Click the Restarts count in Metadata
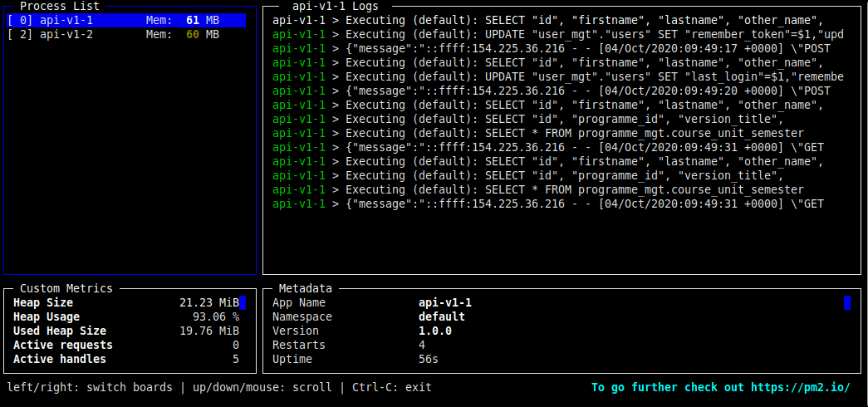Screen dimensions: 868x407 point(422,345)
